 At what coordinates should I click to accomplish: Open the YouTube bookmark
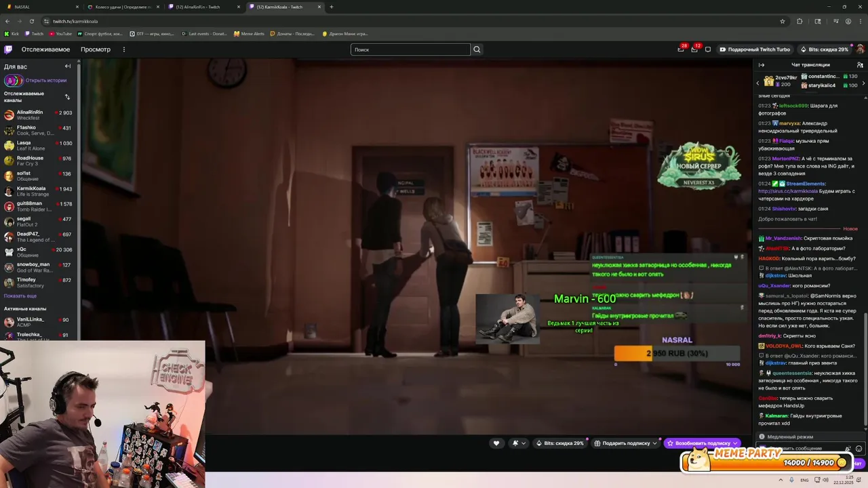(61, 33)
